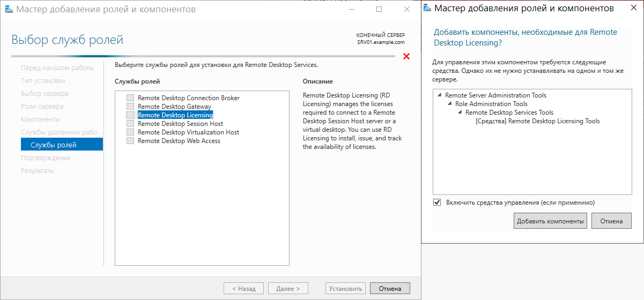Image resolution: width=644 pixels, height=300 pixels.
Task: Click 'Отмена' button in the add-components dialog
Action: pyautogui.click(x=611, y=221)
